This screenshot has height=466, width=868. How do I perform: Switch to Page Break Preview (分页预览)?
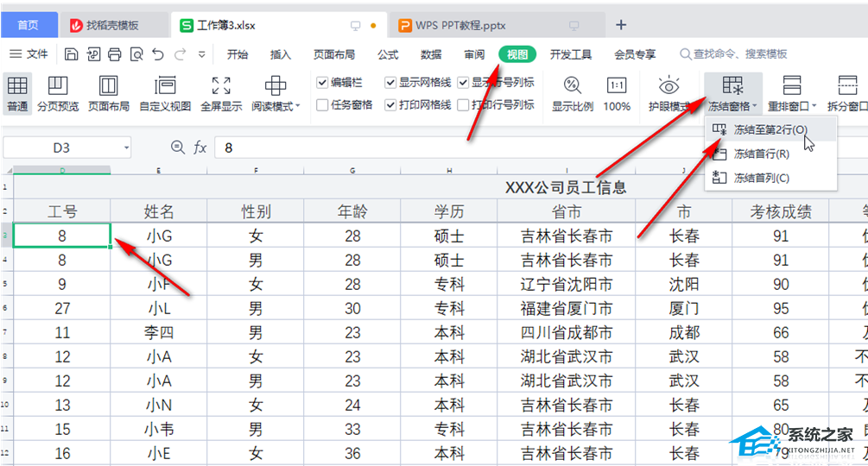coord(58,86)
